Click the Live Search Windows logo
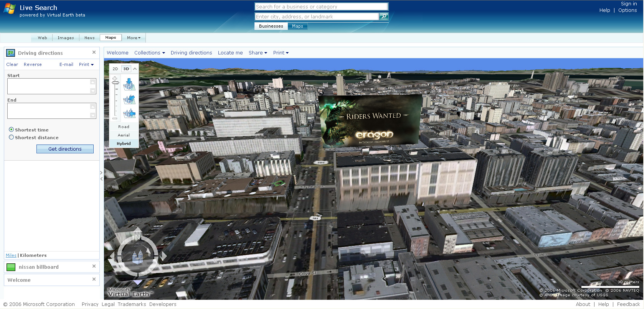 (10, 8)
